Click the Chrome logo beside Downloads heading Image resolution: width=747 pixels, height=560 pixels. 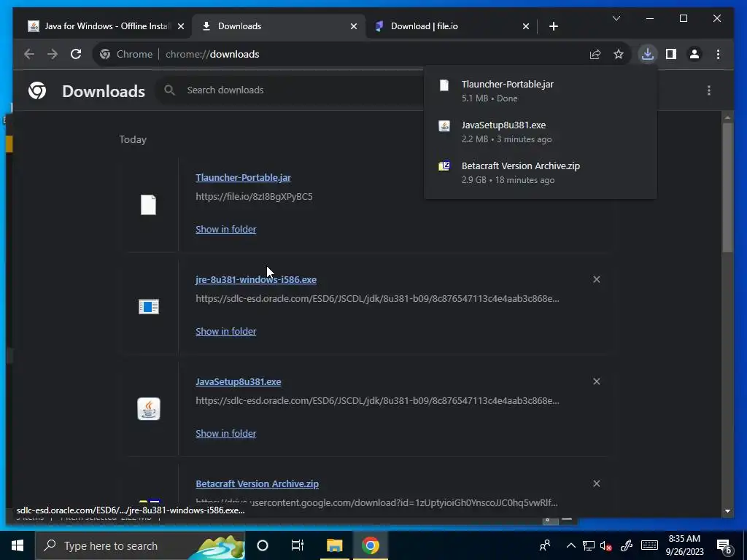pyautogui.click(x=37, y=90)
